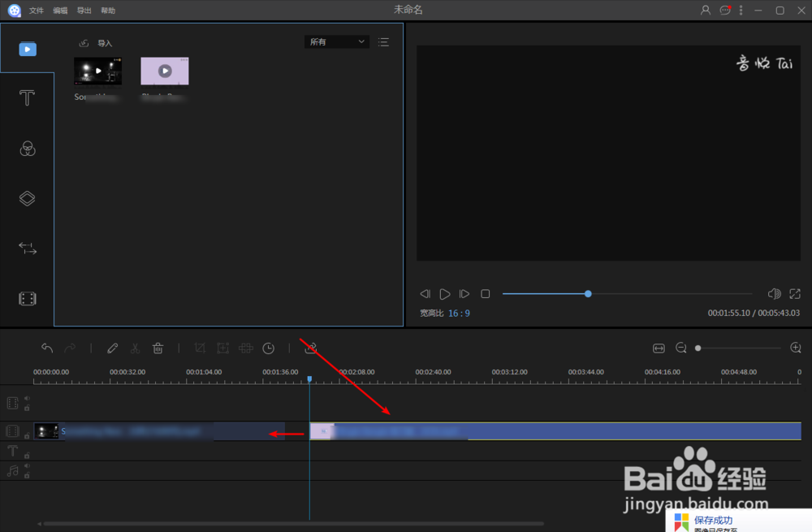Select the second blue clip on timeline

[x=555, y=431]
